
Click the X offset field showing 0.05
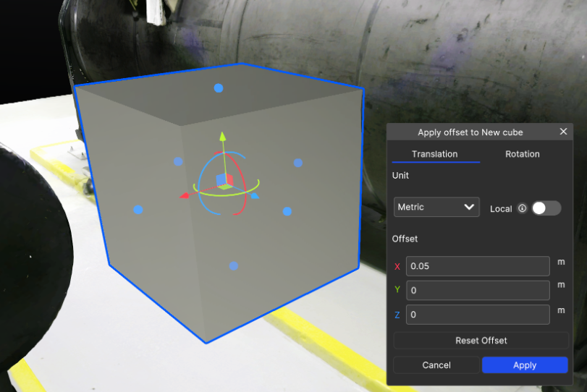478,266
